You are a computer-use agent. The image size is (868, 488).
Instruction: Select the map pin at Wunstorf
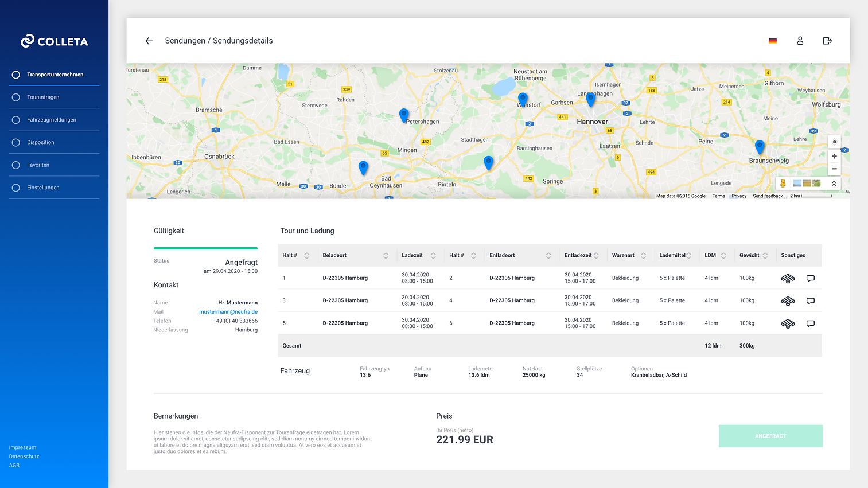pos(523,100)
